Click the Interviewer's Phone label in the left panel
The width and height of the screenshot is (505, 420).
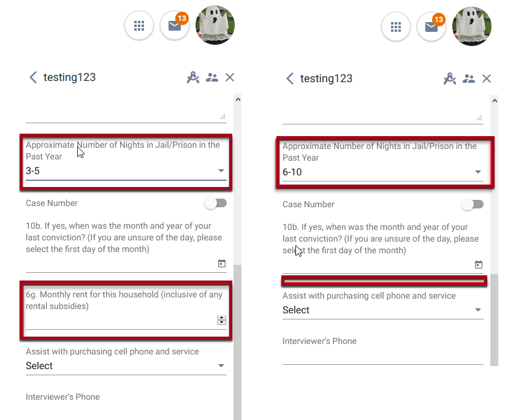pyautogui.click(x=63, y=397)
